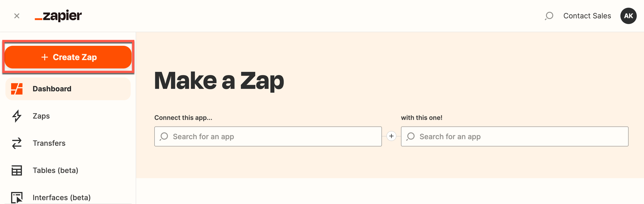Select the Dashboard navigation entry
The image size is (644, 204).
52,89
